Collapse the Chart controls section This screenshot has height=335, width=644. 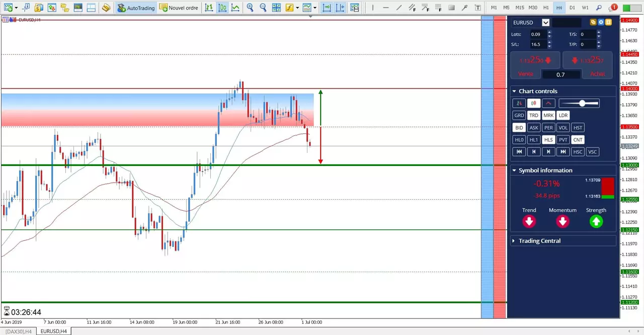(x=514, y=91)
